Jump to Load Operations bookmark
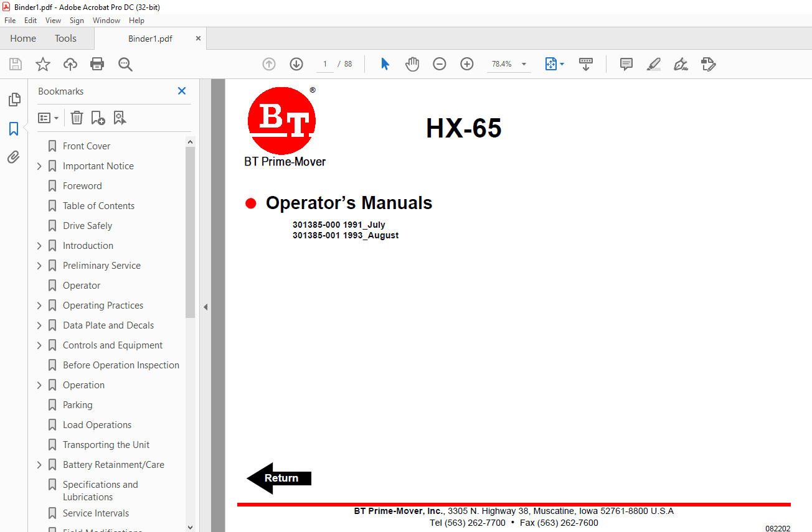Image resolution: width=812 pixels, height=532 pixels. tap(97, 425)
